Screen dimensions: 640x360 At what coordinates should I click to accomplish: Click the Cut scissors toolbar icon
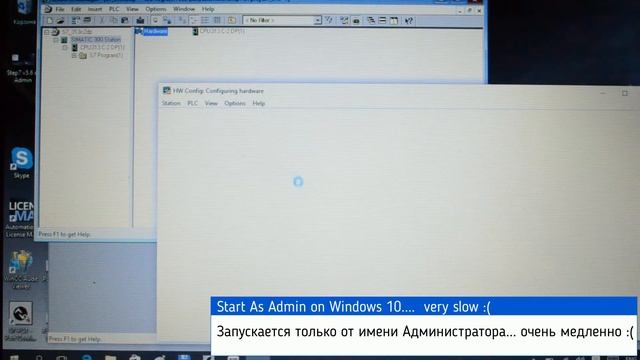[102, 20]
